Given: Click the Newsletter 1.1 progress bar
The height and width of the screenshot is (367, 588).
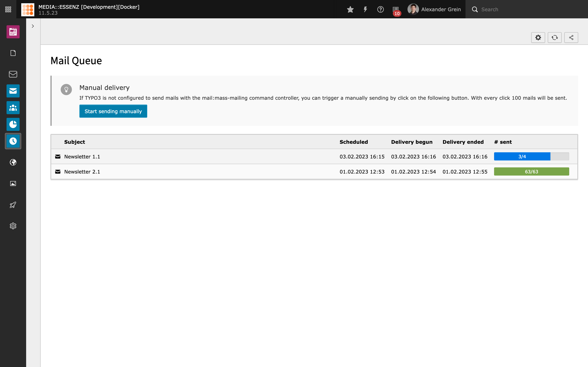Looking at the screenshot, I should click(x=531, y=157).
